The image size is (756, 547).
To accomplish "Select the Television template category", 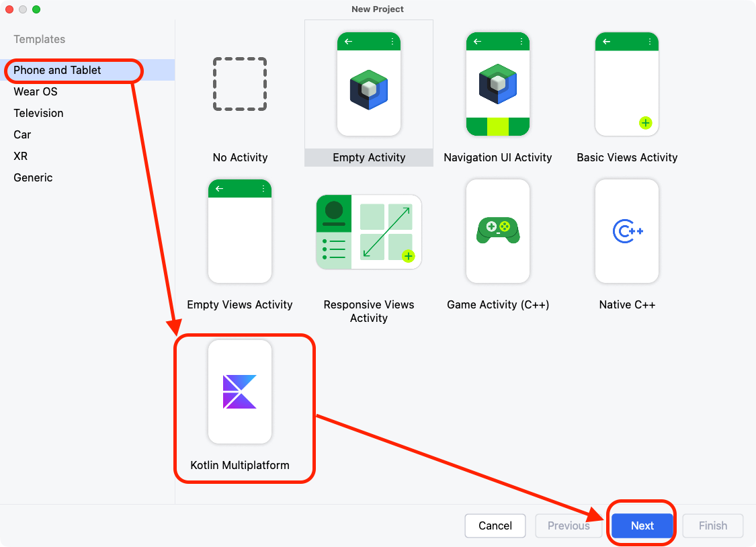I will 38,113.
